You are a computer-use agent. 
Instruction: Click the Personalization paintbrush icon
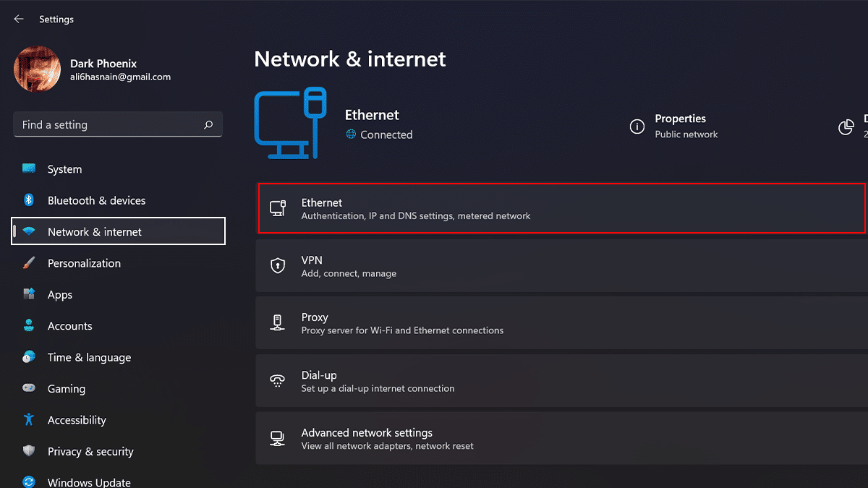29,263
